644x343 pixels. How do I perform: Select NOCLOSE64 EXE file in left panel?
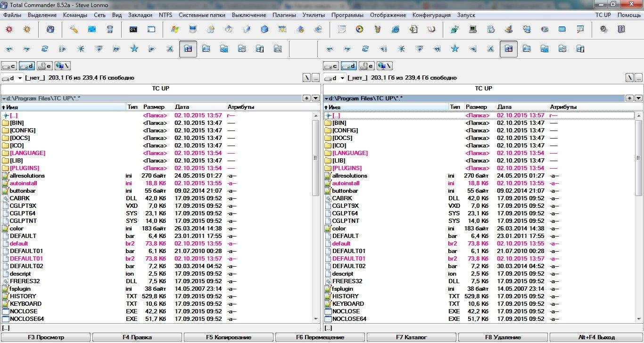(x=157, y=319)
